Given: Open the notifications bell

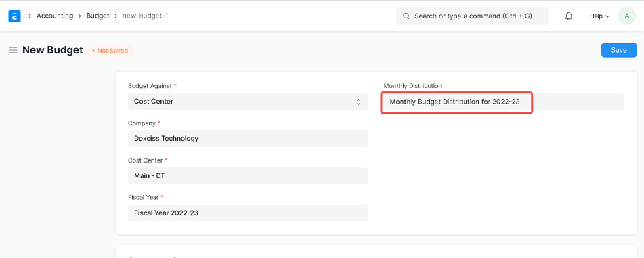Looking at the screenshot, I should pos(569,16).
